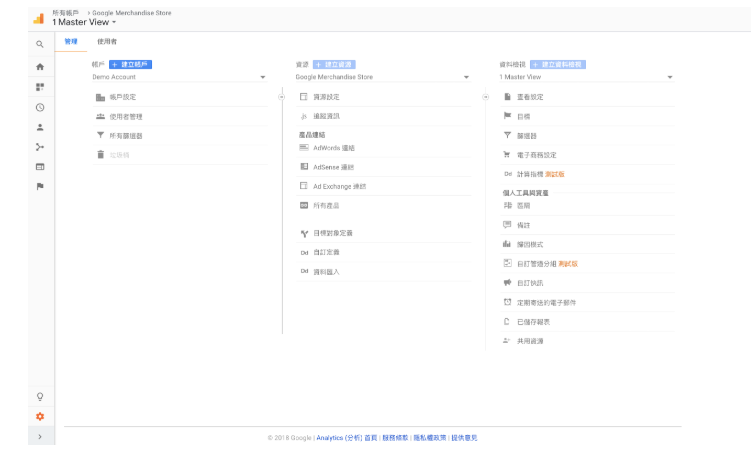This screenshot has height=454, width=751.
Task: Click the 所有帳戶 breadcrumb
Action: pos(66,13)
